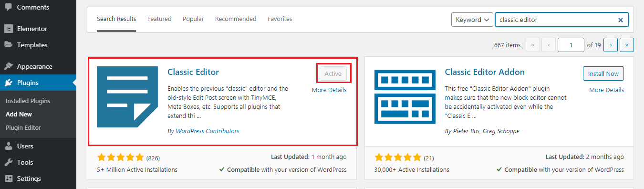Click the Classic Editor Addon star rating
Screen dimensions: 644x189
(398, 157)
